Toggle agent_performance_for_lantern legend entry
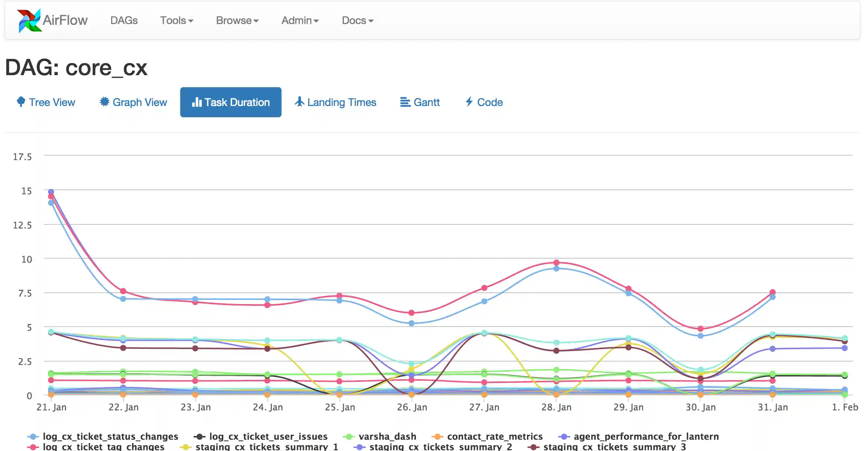 (646, 436)
